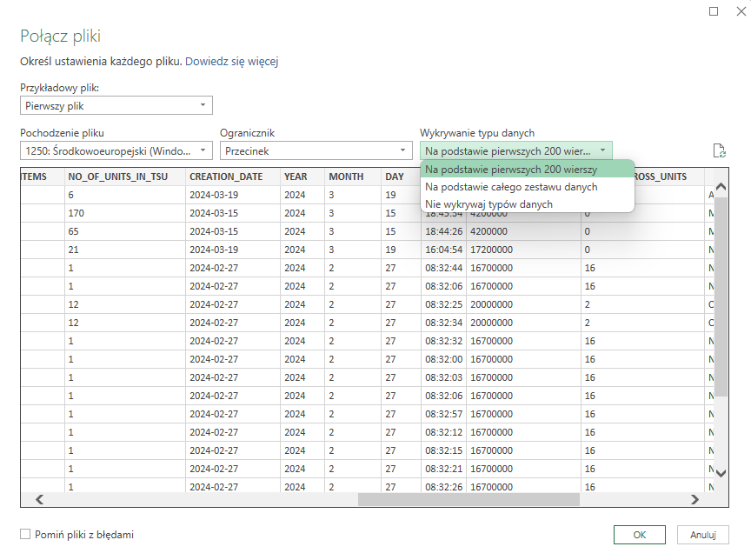751x560 pixels.
Task: Open the Przykładowy plik dropdown
Action: [116, 106]
